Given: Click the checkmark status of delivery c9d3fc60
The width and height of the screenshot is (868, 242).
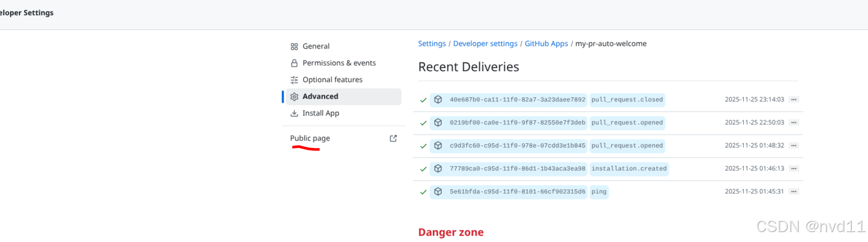Looking at the screenshot, I should tap(423, 146).
